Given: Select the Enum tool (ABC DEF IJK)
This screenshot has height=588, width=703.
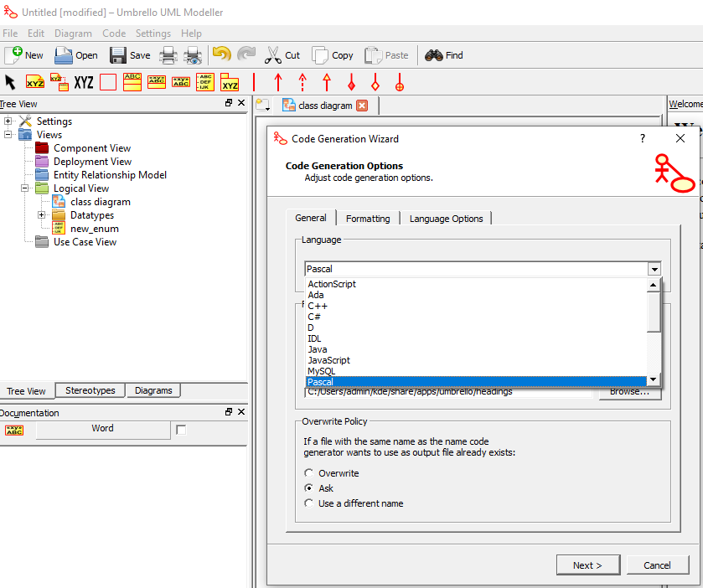Looking at the screenshot, I should [x=205, y=82].
